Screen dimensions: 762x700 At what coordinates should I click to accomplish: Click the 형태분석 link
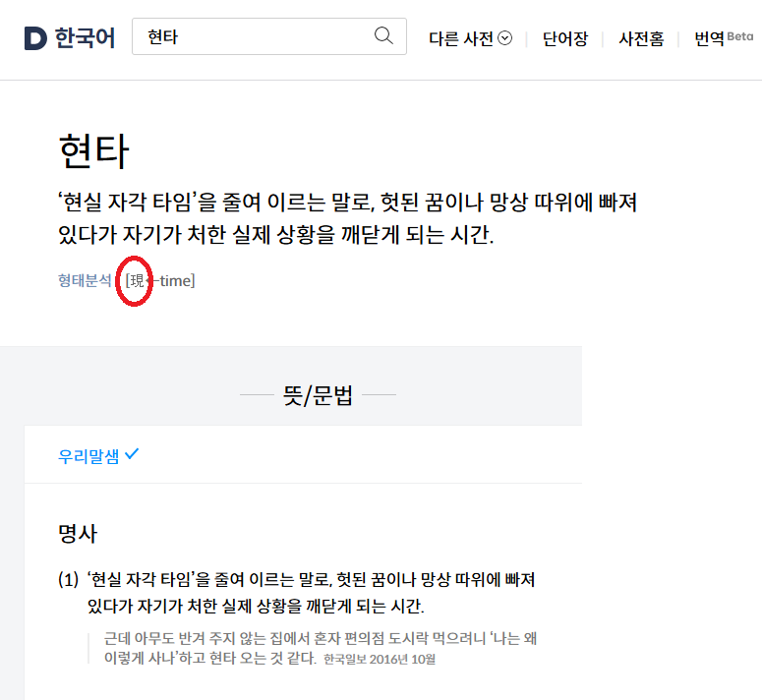pos(85,280)
